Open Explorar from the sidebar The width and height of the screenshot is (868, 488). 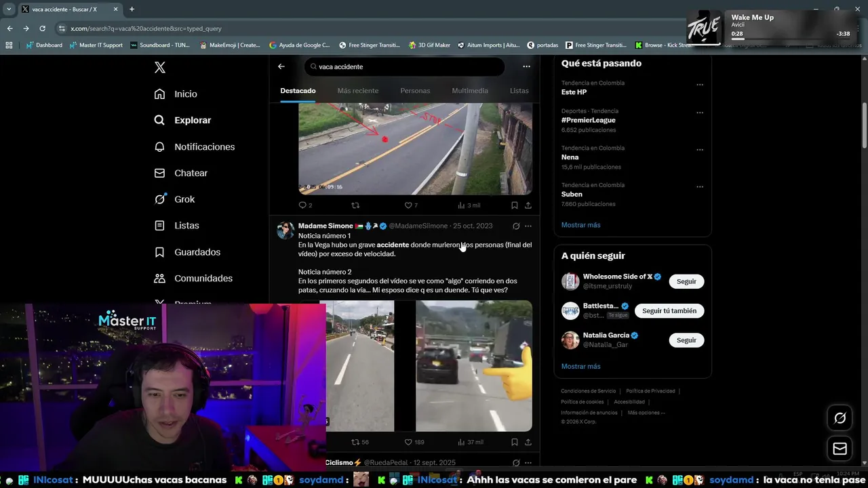click(182, 120)
